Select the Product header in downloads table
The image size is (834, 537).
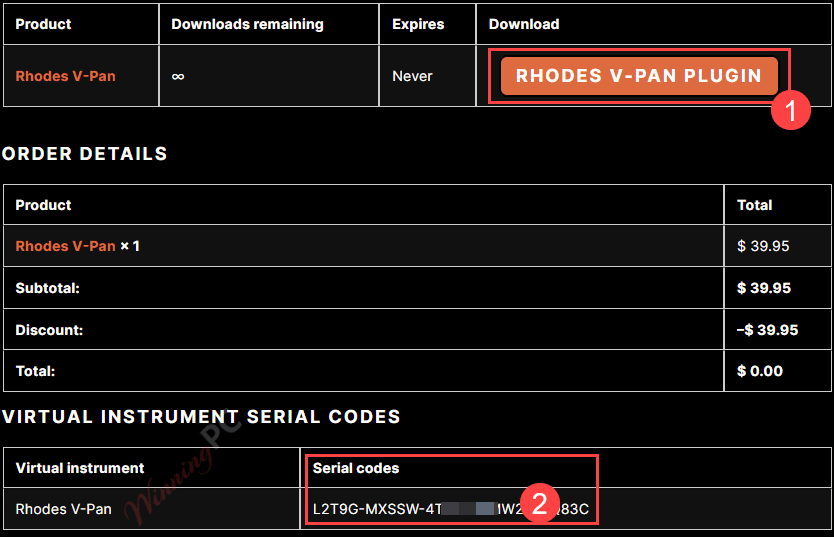point(43,24)
